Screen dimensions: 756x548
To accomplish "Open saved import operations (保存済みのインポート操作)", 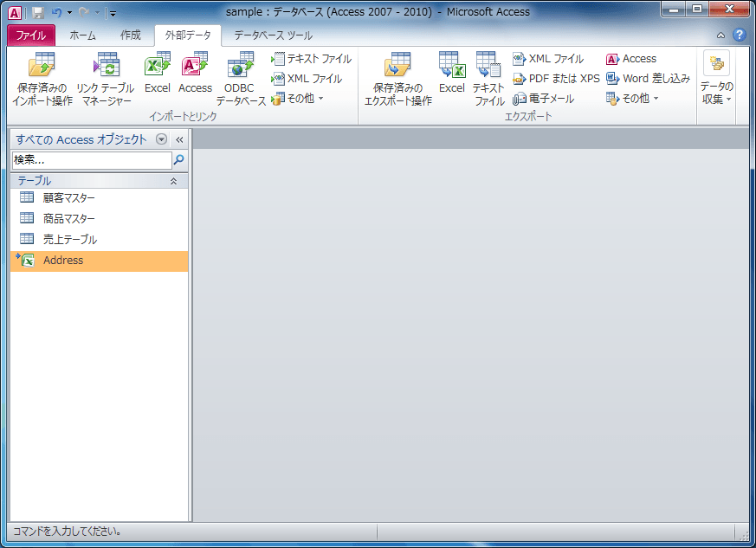I will (x=42, y=79).
